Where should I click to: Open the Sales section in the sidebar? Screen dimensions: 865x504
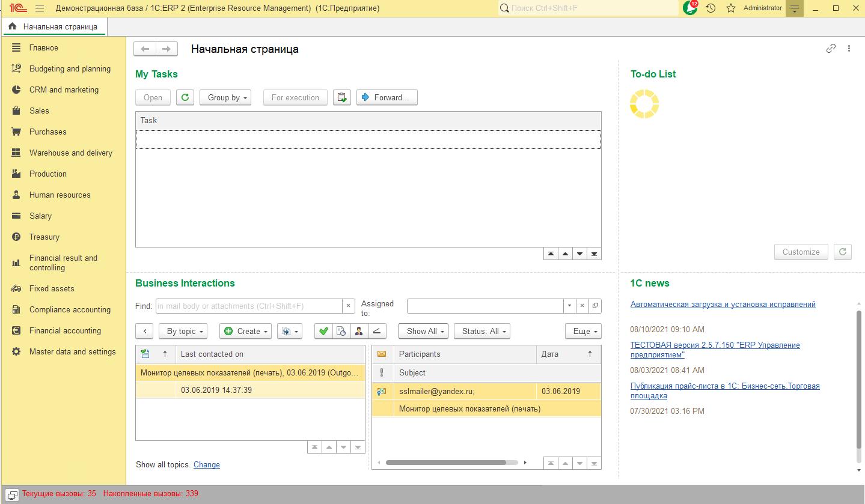click(39, 111)
